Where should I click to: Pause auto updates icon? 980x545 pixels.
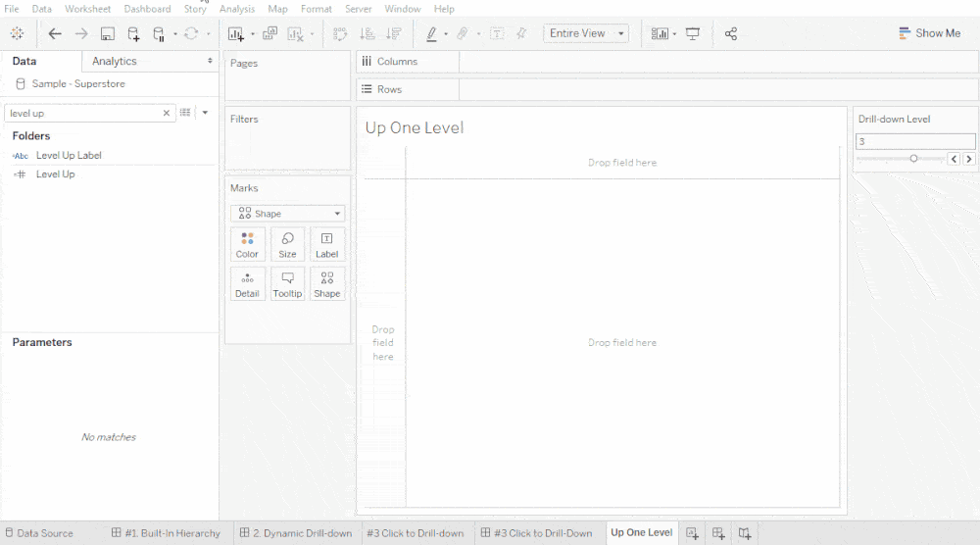point(159,33)
